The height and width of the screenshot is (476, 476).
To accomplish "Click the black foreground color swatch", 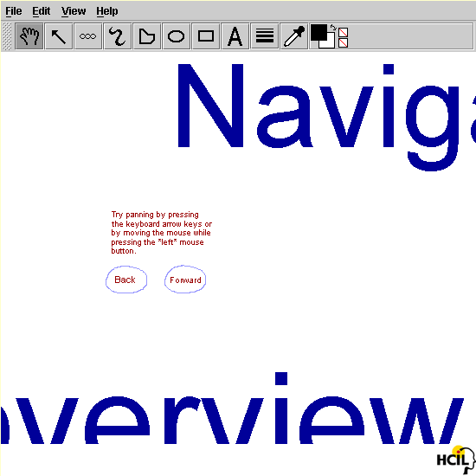I will pos(318,32).
